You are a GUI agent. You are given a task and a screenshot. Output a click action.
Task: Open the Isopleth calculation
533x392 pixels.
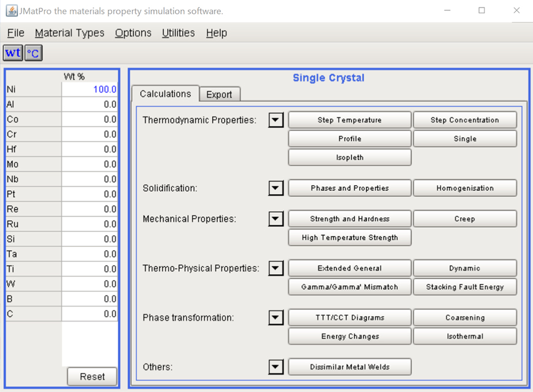(x=350, y=157)
